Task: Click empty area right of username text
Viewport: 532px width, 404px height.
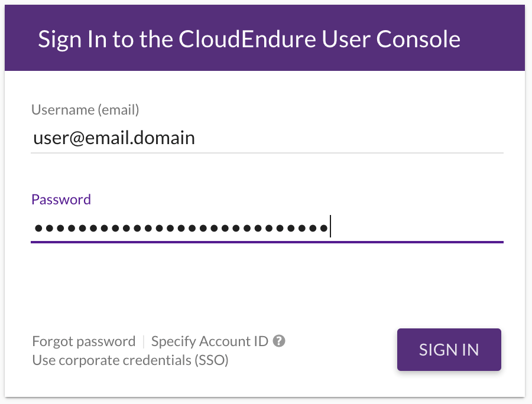Action: (349, 138)
